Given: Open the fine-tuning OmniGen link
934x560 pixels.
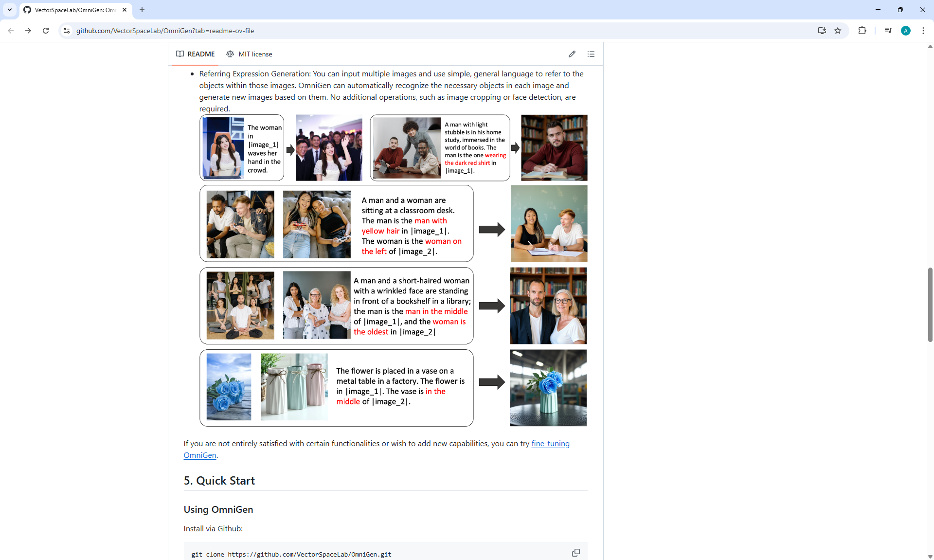Looking at the screenshot, I should coord(550,444).
